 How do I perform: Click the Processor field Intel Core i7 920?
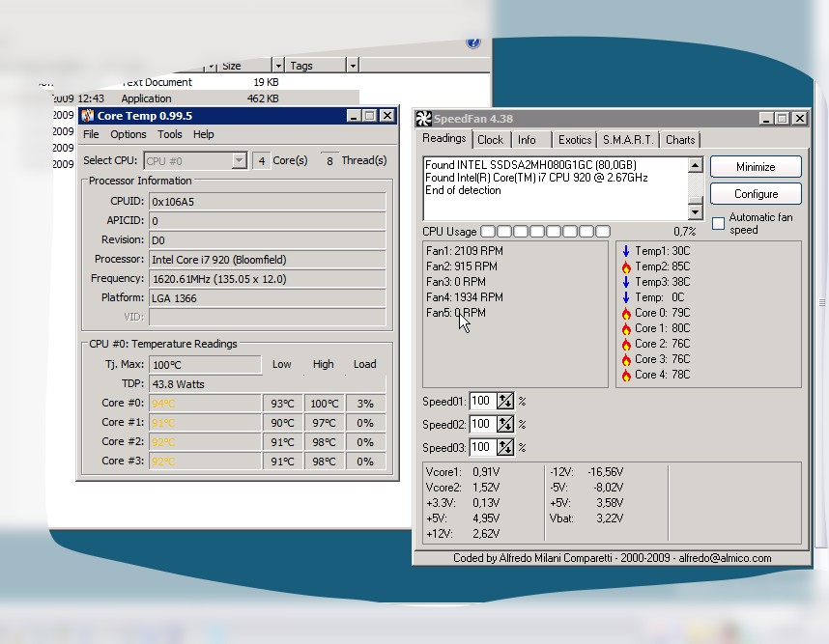coord(267,260)
